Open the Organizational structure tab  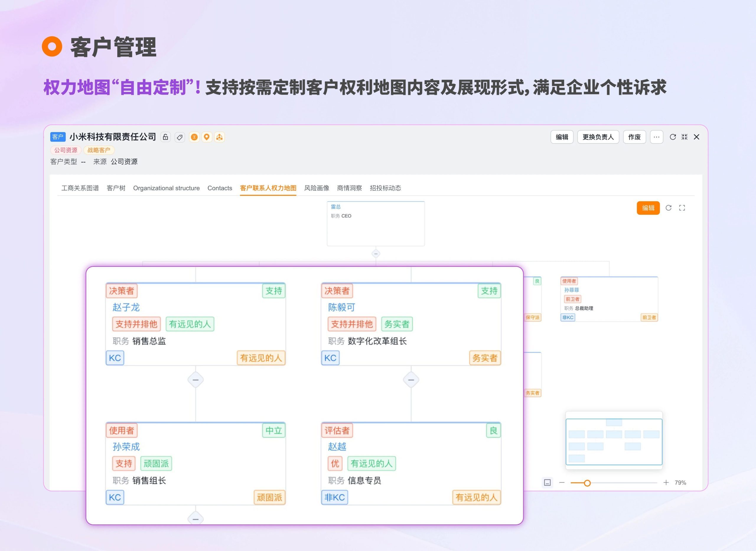tap(166, 188)
